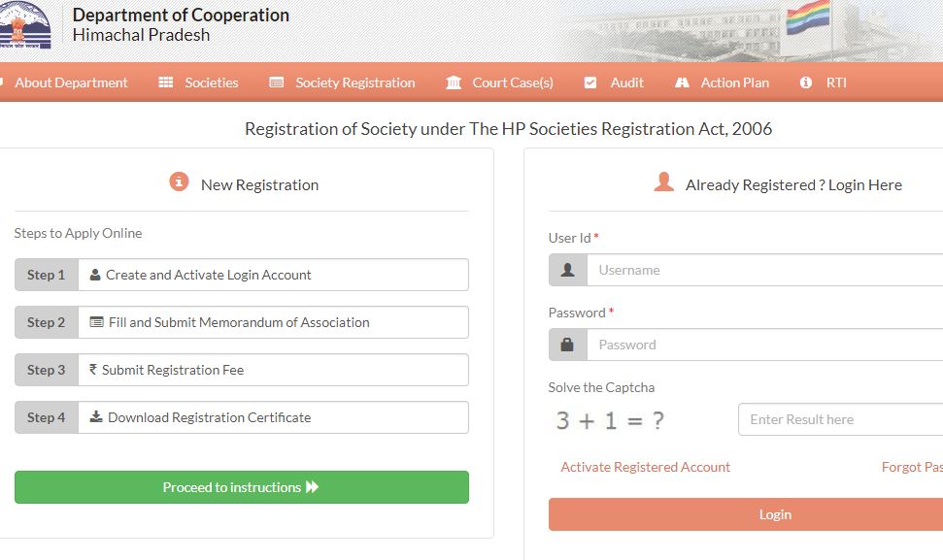The image size is (943, 560).
Task: Click the rupee icon on Submit Registration Fee
Action: click(92, 370)
